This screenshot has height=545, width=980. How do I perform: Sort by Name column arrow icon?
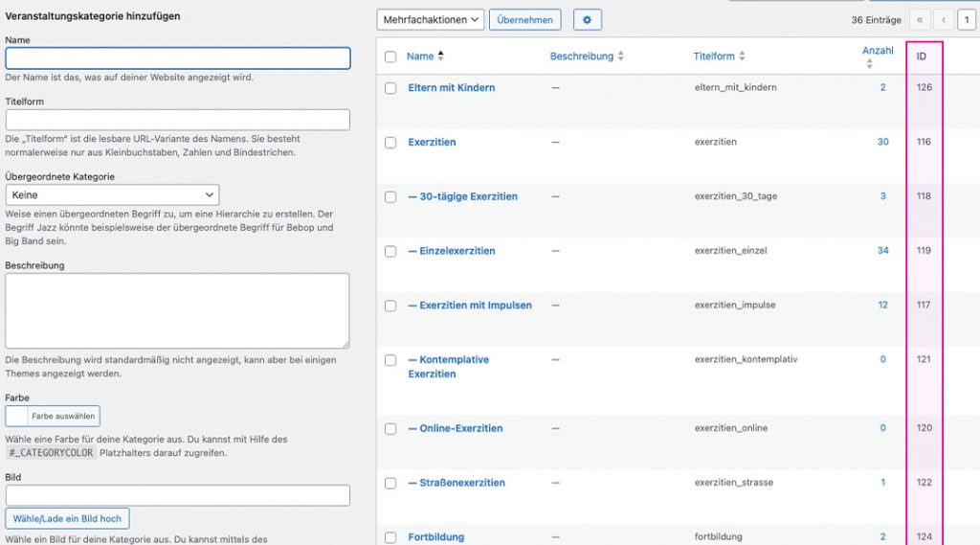pyautogui.click(x=440, y=57)
